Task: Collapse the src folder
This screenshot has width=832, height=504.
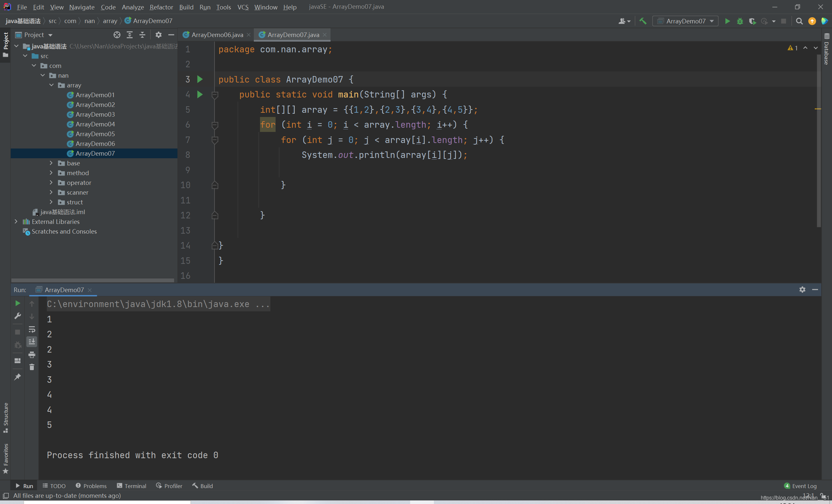Action: tap(25, 56)
